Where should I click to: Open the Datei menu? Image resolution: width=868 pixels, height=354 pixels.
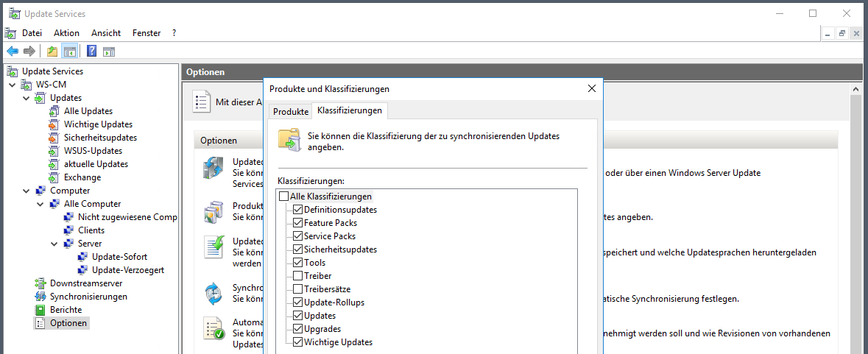[x=32, y=33]
